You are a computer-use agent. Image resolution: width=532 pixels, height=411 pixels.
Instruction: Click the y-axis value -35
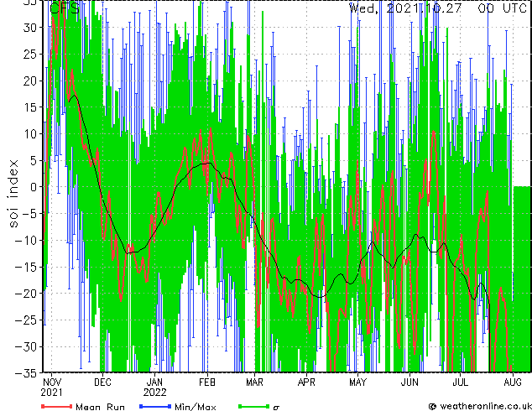coord(26,373)
